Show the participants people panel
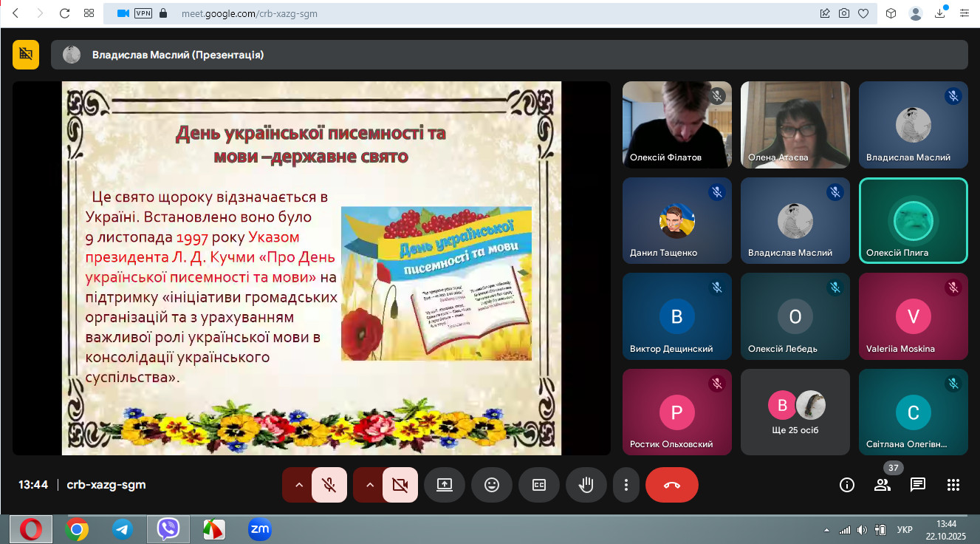Screen dimensions: 980x544 (883, 485)
